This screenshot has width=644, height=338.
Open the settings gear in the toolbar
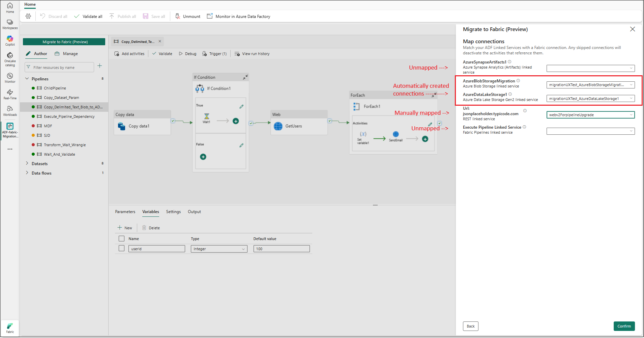(x=28, y=16)
